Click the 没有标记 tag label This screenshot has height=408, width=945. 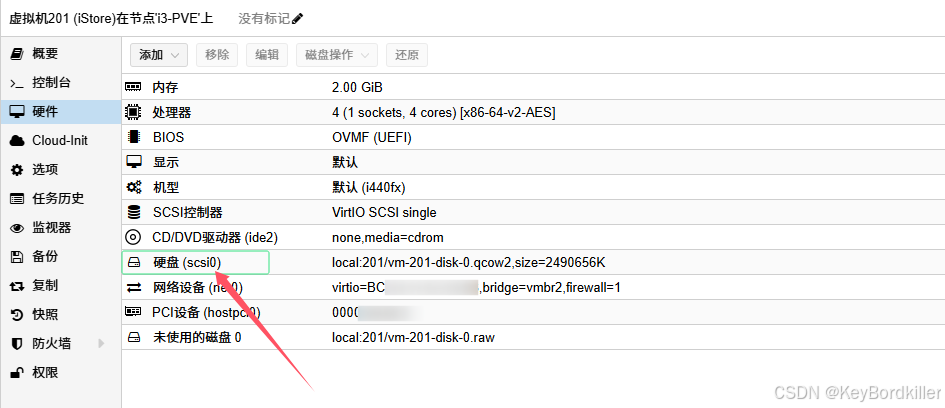(264, 19)
